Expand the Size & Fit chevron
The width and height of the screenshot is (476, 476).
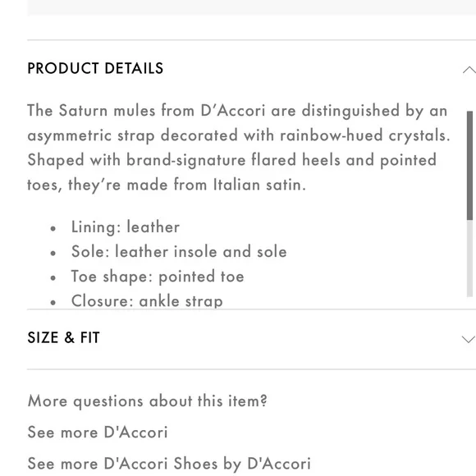(x=469, y=339)
